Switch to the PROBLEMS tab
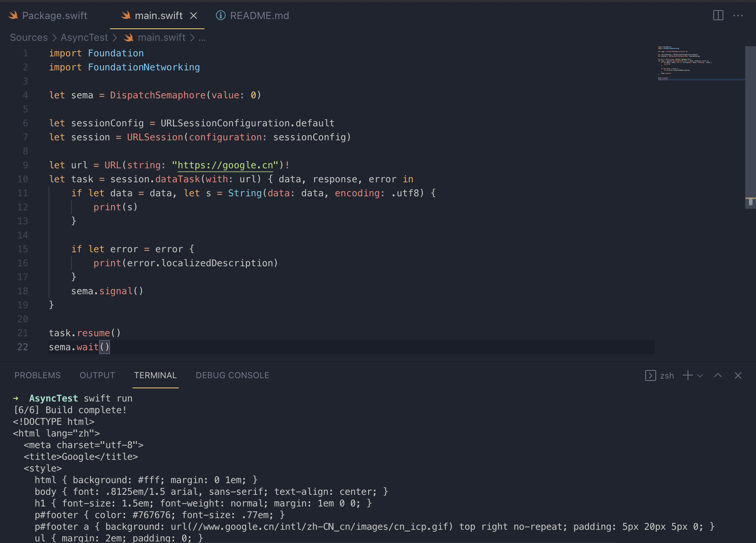This screenshot has width=756, height=543. tap(37, 375)
